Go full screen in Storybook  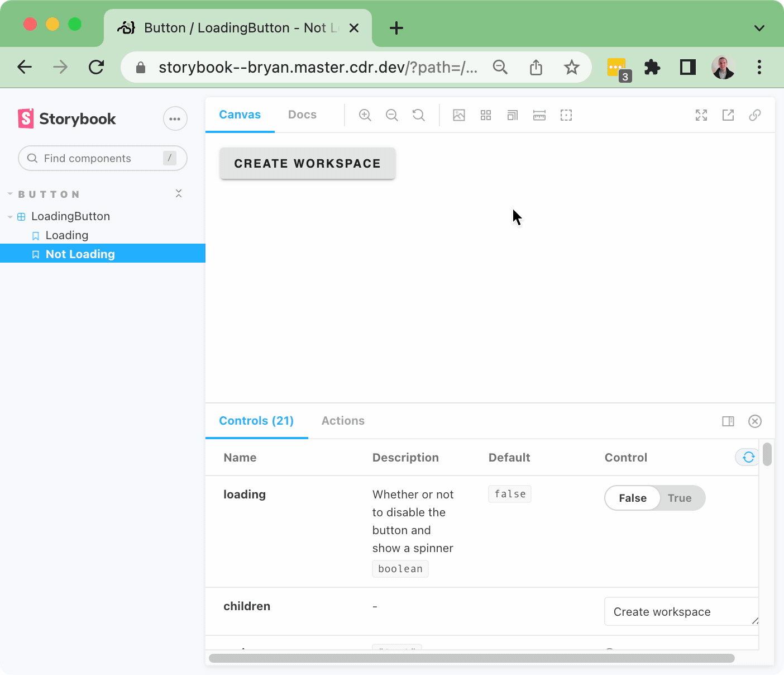(x=701, y=115)
